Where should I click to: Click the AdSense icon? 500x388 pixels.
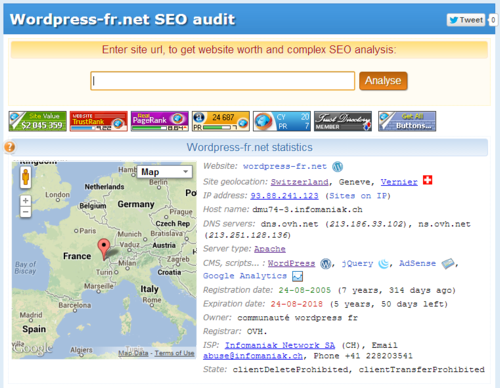tap(448, 264)
